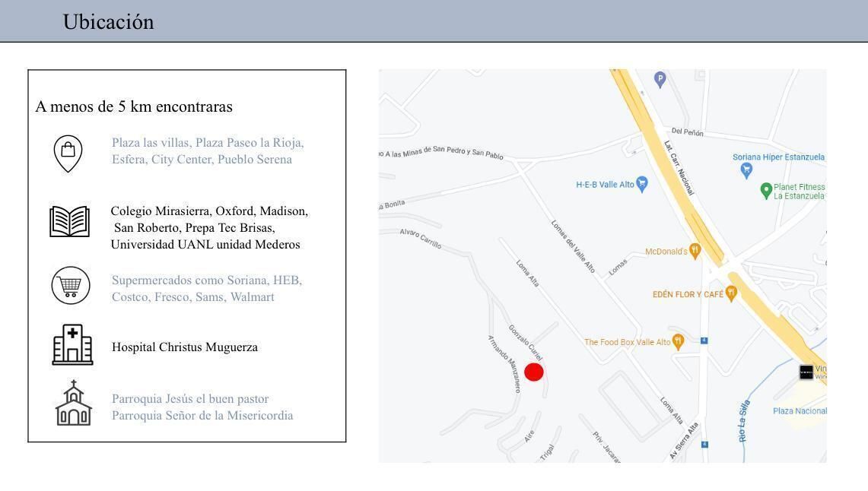Select The Food Box Valle Alto pin
Image resolution: width=868 pixels, height=491 pixels.
click(678, 342)
